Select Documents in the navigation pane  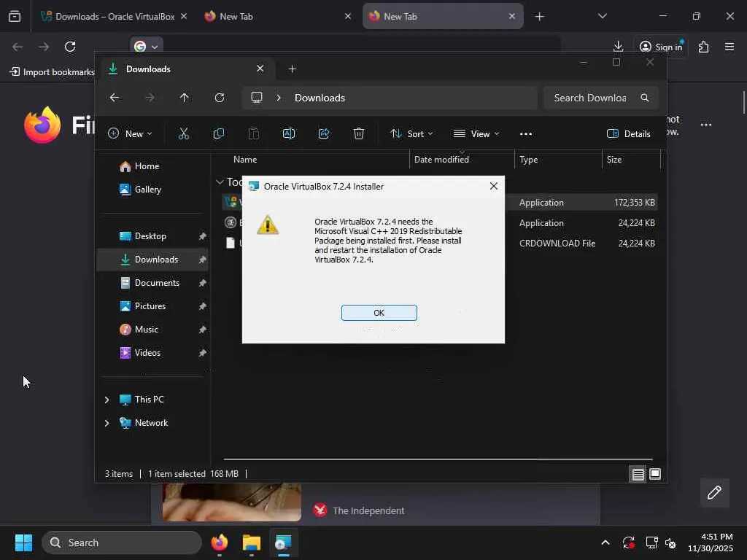pos(152,283)
